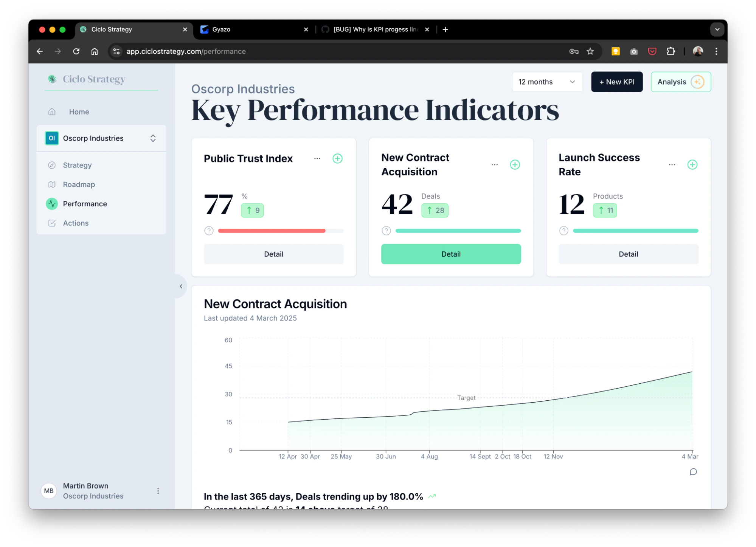756x547 pixels.
Task: Open Chrome three-dot menu
Action: (x=716, y=51)
